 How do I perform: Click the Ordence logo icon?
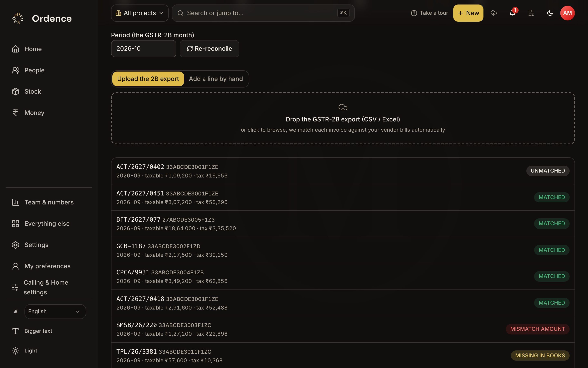pos(18,18)
